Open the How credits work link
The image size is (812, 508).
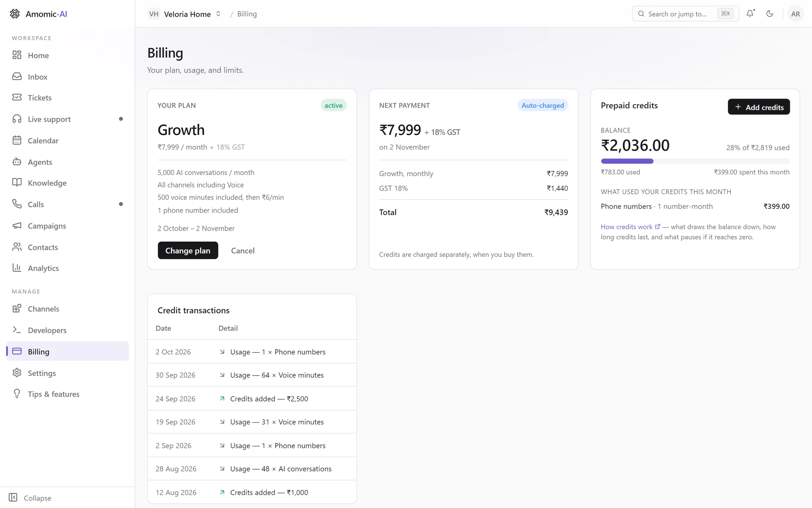(630, 227)
